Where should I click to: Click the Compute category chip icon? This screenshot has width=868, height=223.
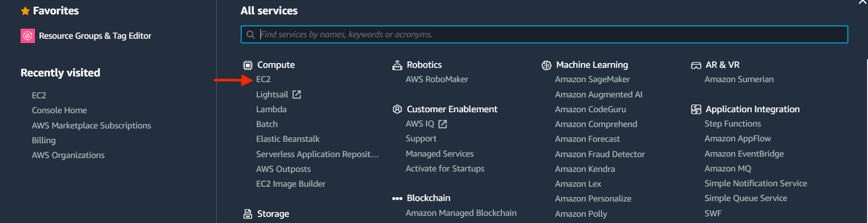click(247, 65)
